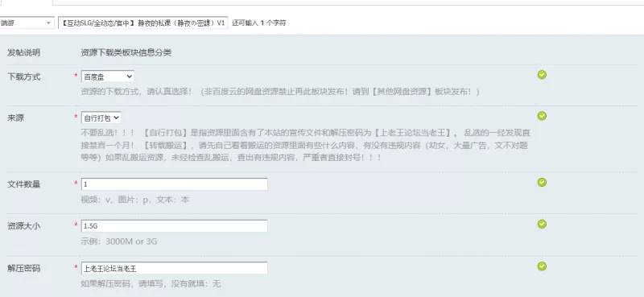Viewport: 644px width, 297px height.
Task: Open the 来源 dropdown showing 自行打包
Action: pyautogui.click(x=101, y=118)
